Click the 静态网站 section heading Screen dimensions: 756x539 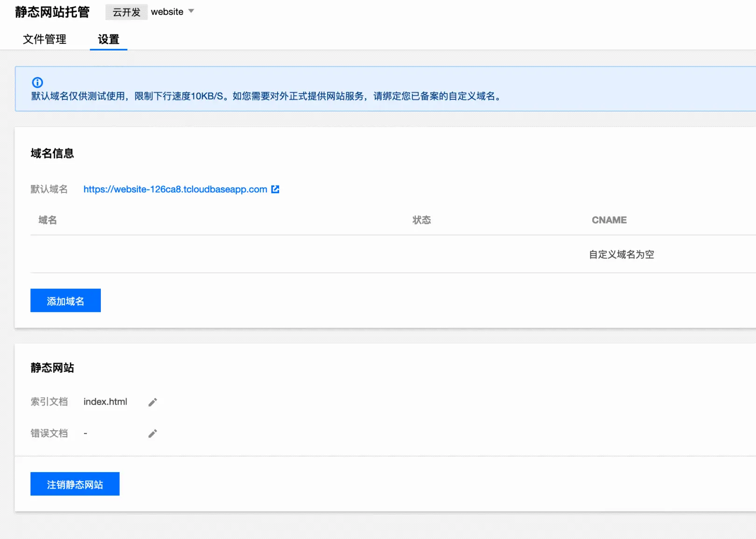pyautogui.click(x=52, y=368)
